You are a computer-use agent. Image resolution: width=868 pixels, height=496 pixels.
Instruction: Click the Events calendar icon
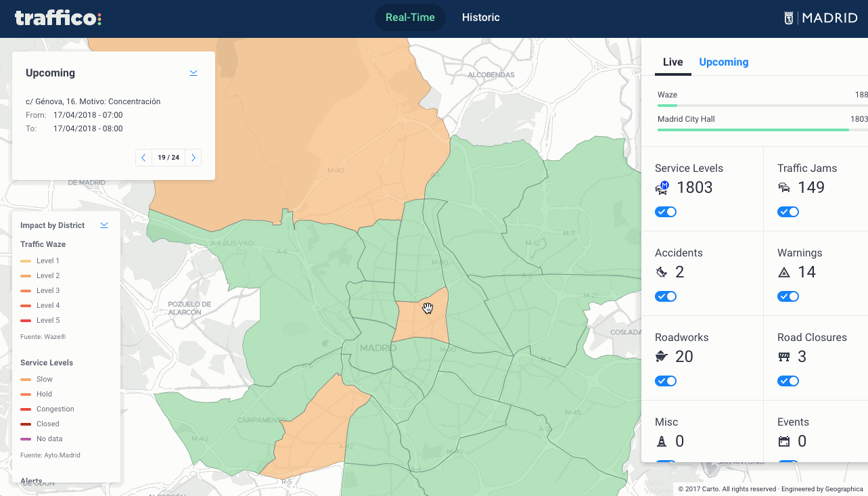pos(783,441)
